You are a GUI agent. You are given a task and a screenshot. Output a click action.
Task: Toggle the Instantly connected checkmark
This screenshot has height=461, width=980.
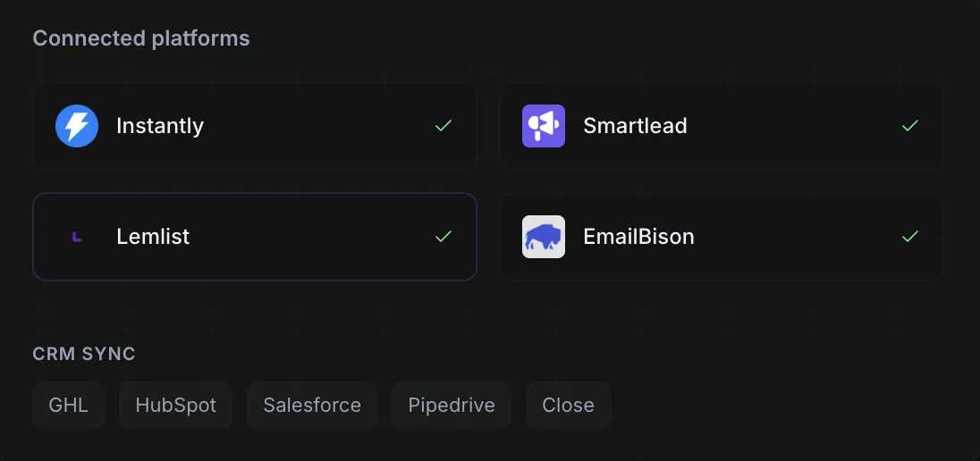click(x=444, y=126)
